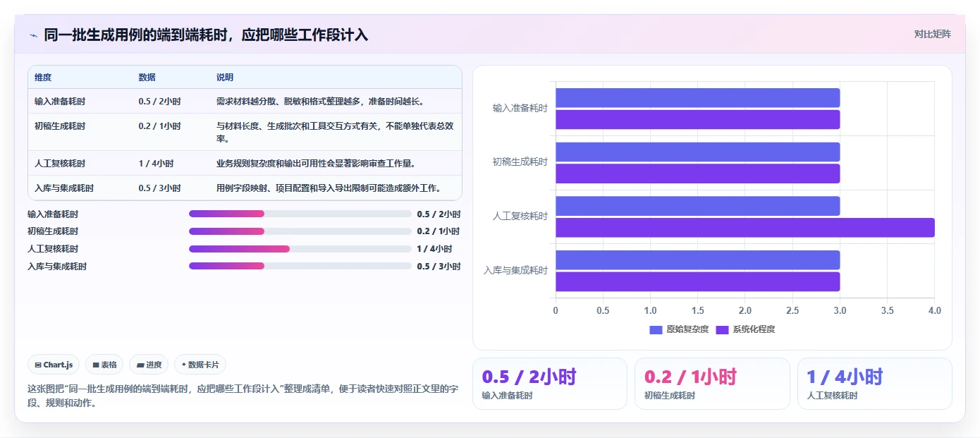
Task: Click the blue 原始复杂度 bar for 输入准备耗时
Action: (x=697, y=97)
